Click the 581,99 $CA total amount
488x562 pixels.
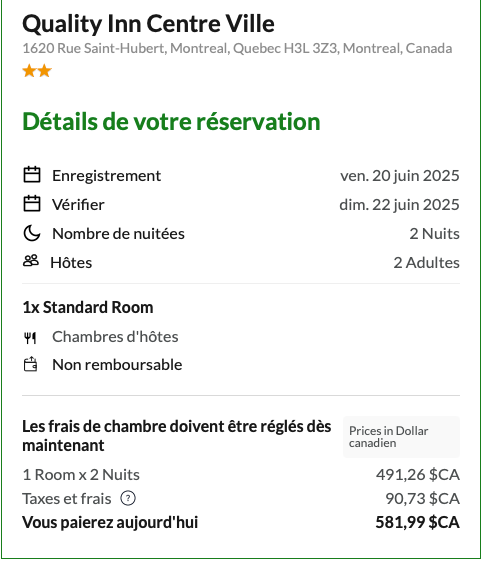(x=418, y=523)
